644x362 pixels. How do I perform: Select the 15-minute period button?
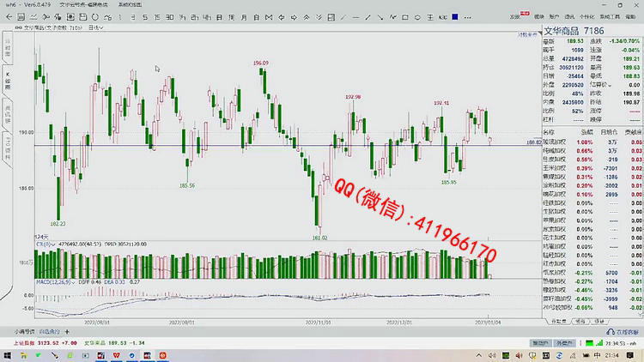tap(157, 17)
